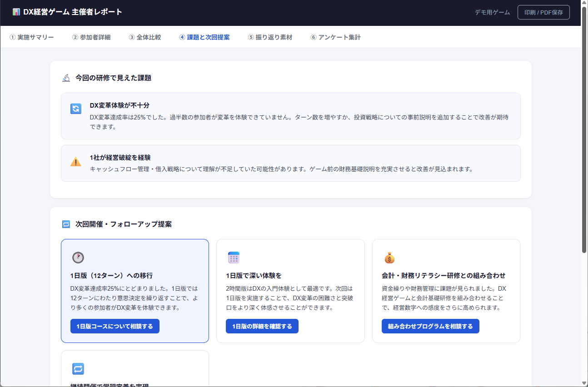Click the stopwatch icon in the 1日版（12ターン）への移行 card
The height and width of the screenshot is (387, 588).
pyautogui.click(x=78, y=258)
